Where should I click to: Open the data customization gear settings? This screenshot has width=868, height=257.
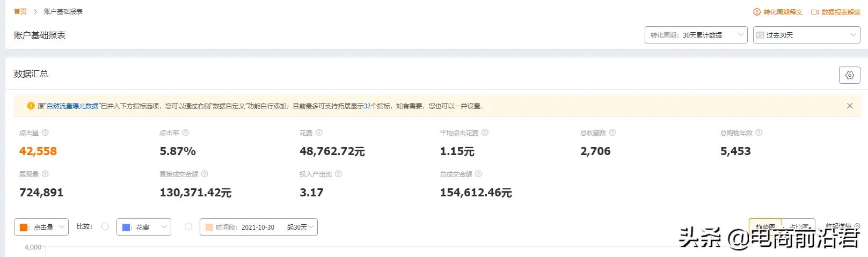coord(849,75)
